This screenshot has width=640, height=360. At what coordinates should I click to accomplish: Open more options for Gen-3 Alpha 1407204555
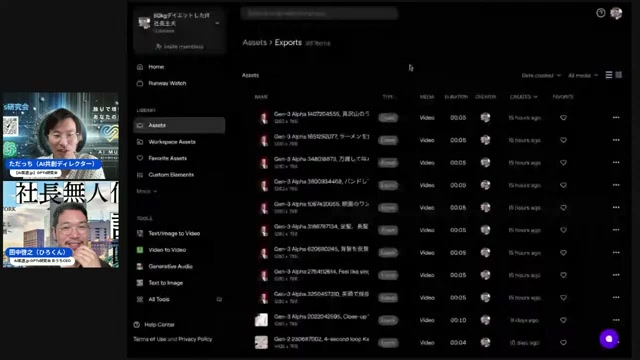pos(616,118)
